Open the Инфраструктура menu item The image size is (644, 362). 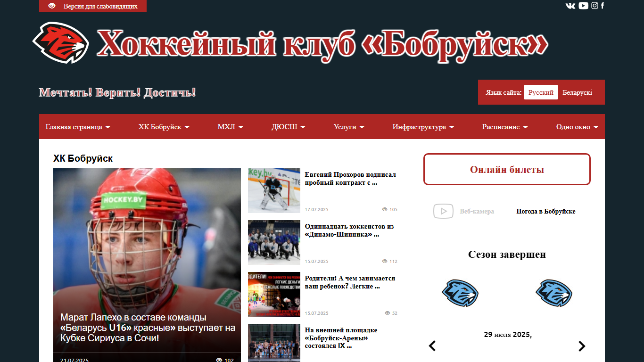[423, 127]
